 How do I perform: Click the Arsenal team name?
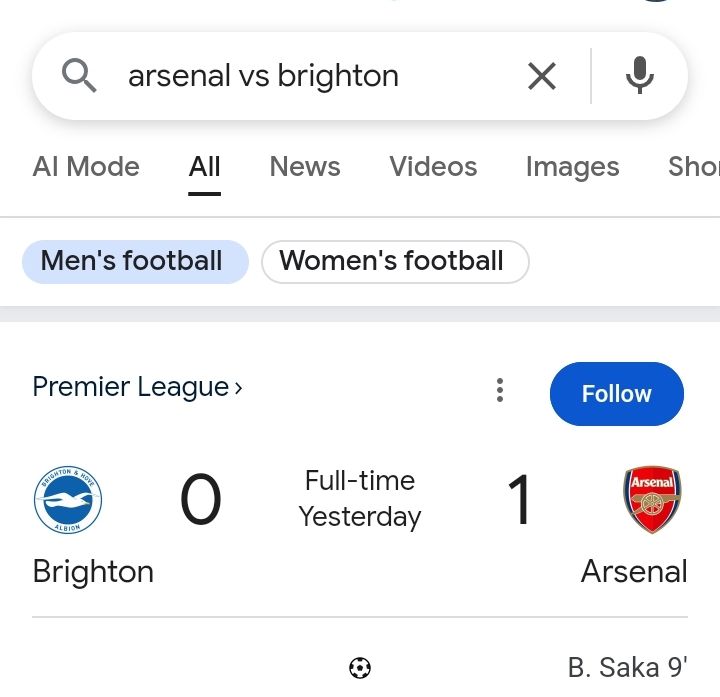(634, 572)
